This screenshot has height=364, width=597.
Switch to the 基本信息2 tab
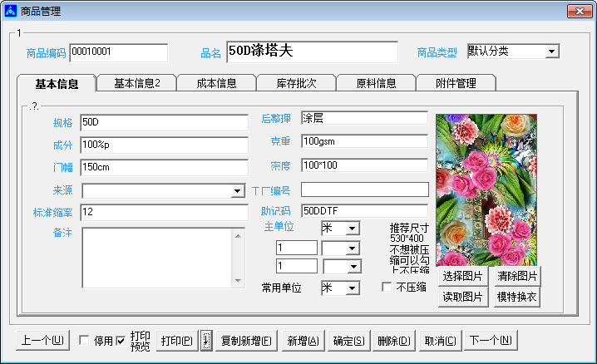137,83
